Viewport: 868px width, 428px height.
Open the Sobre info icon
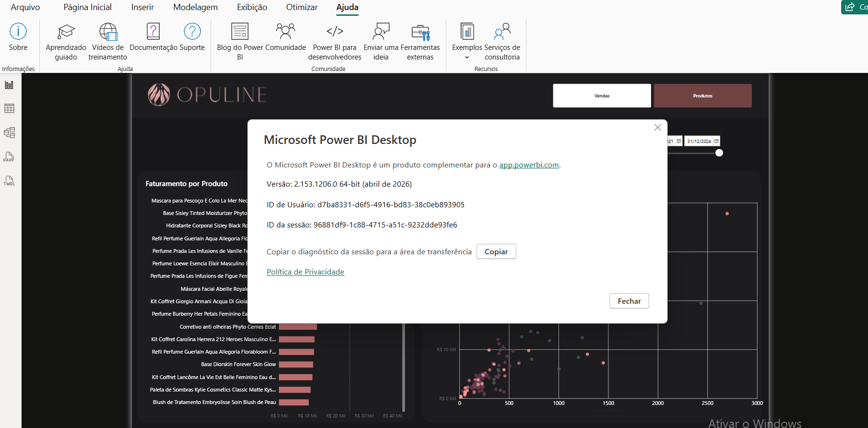(x=18, y=31)
